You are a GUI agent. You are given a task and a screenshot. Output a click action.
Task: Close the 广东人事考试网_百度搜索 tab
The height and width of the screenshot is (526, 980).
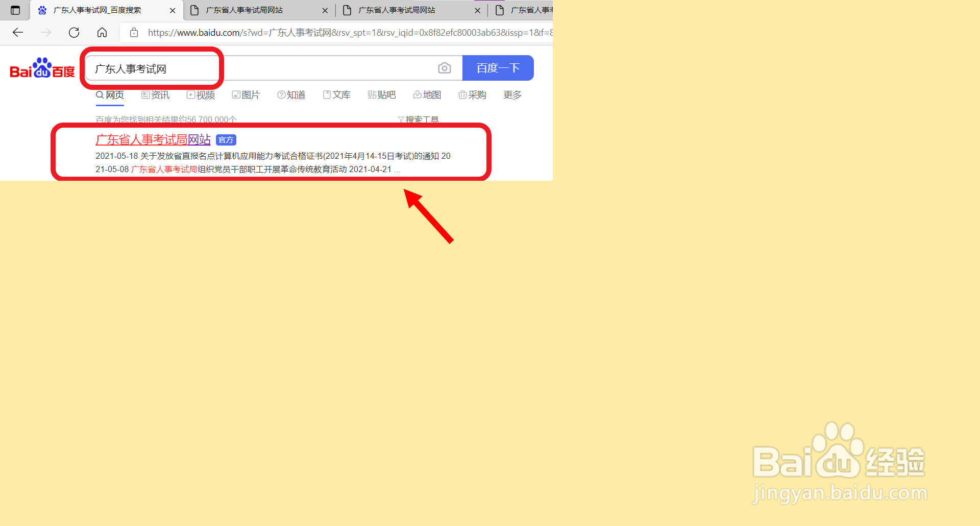pos(173,10)
